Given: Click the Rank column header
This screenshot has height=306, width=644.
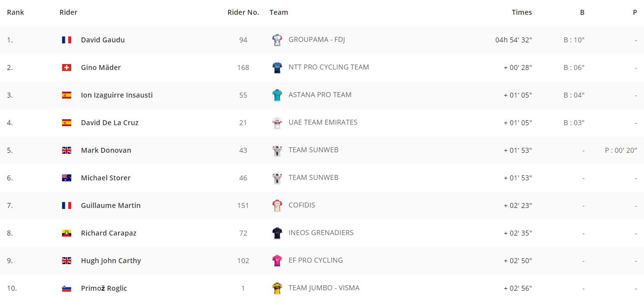Looking at the screenshot, I should 15,12.
